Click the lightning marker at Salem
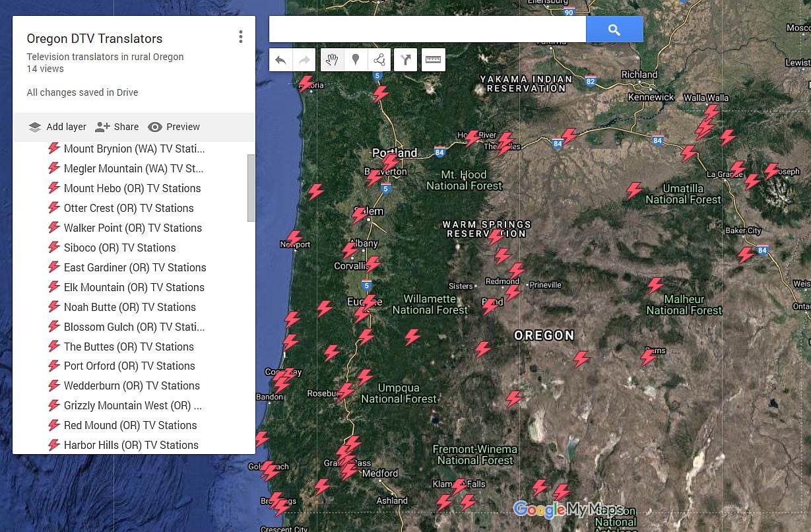Image resolution: width=811 pixels, height=532 pixels. pyautogui.click(x=360, y=215)
